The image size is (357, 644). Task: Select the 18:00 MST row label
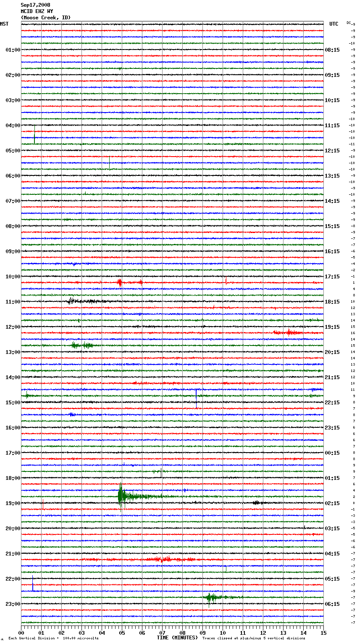click(13, 478)
